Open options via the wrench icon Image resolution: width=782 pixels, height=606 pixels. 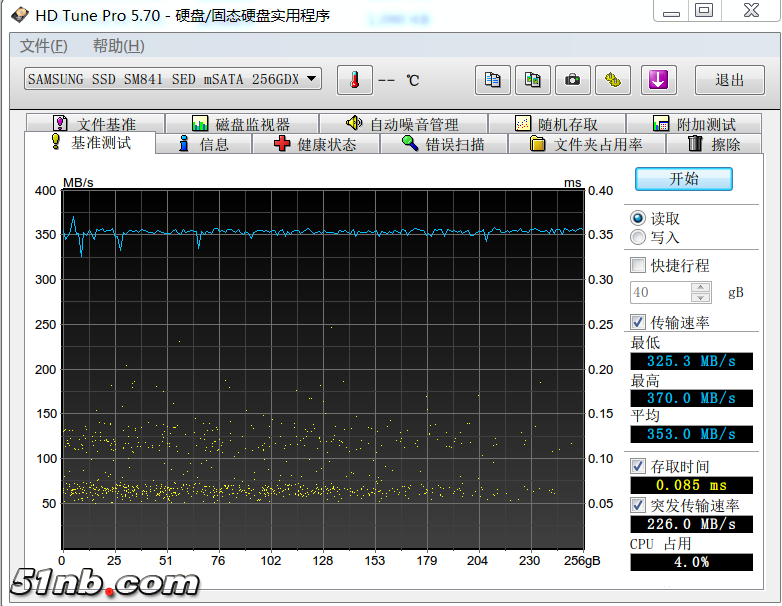[612, 80]
